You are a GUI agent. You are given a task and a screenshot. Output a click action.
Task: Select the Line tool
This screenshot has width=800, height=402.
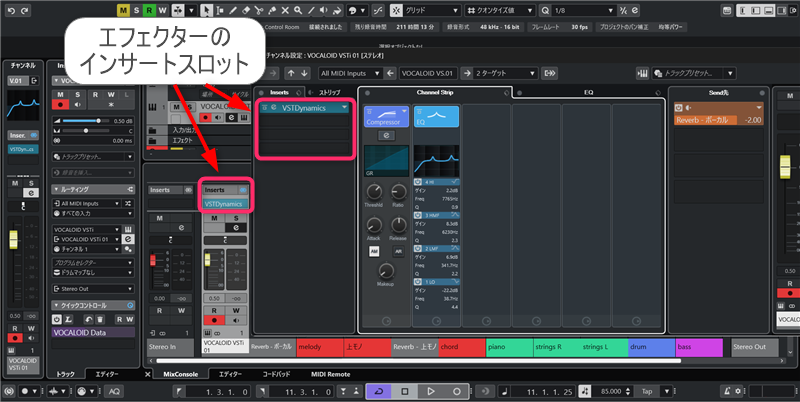(311, 10)
